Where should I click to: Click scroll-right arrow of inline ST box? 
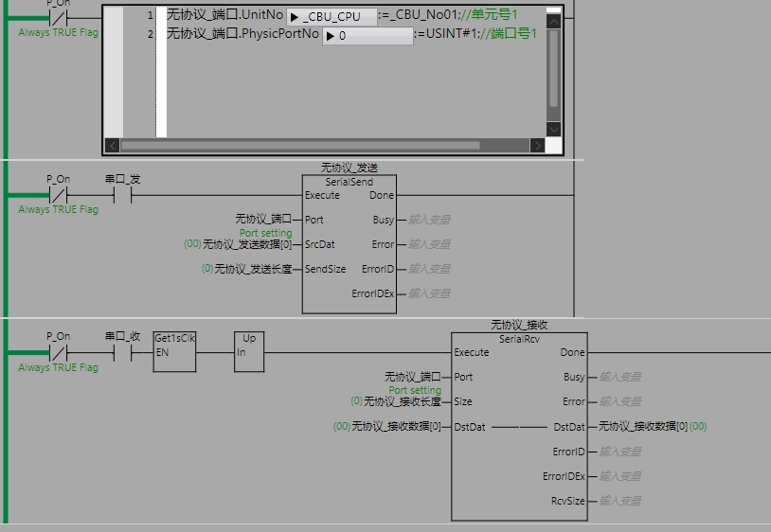[x=537, y=146]
